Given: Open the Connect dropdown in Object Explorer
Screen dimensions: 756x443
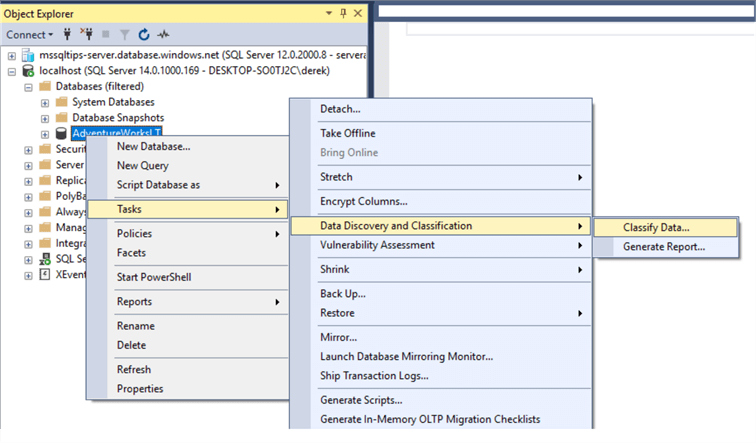Looking at the screenshot, I should point(30,35).
